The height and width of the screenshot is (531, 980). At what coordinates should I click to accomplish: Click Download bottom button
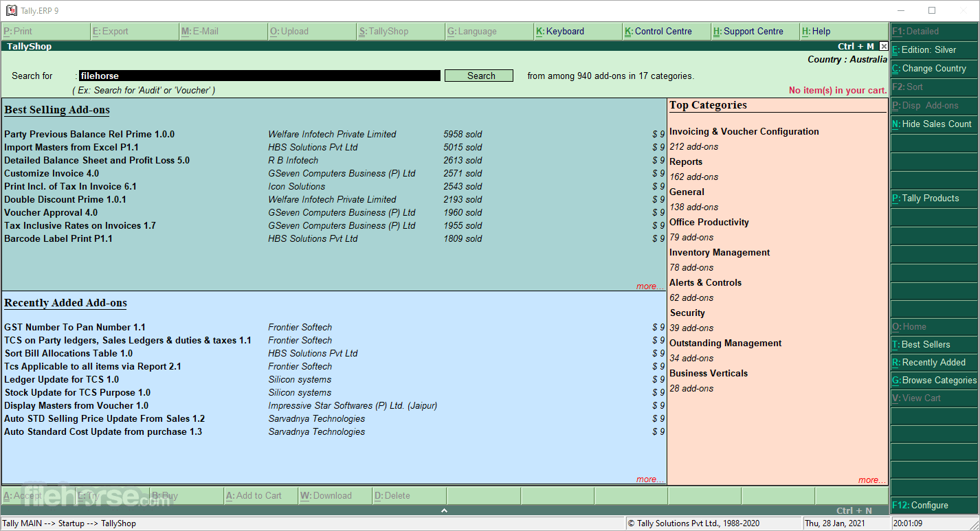pyautogui.click(x=335, y=495)
